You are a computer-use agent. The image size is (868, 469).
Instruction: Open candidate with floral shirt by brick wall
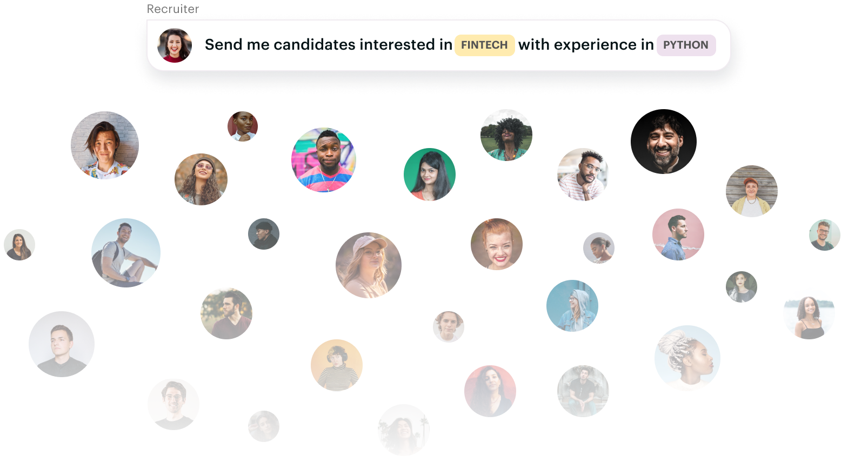point(105,146)
